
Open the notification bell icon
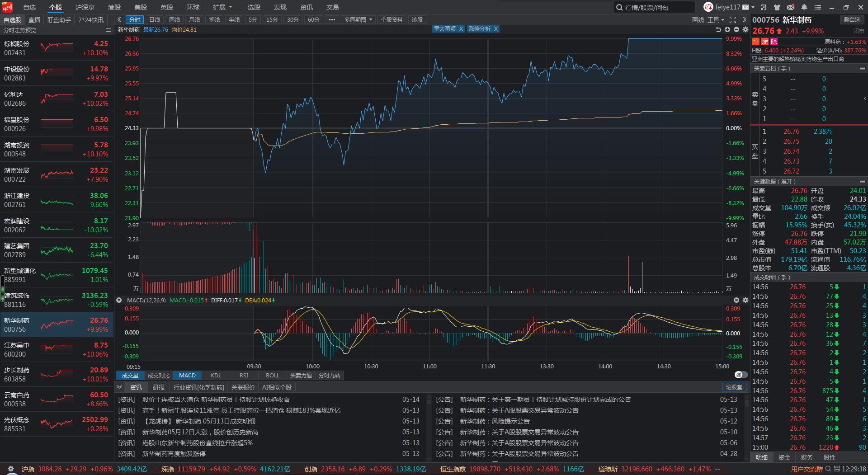[804, 7]
